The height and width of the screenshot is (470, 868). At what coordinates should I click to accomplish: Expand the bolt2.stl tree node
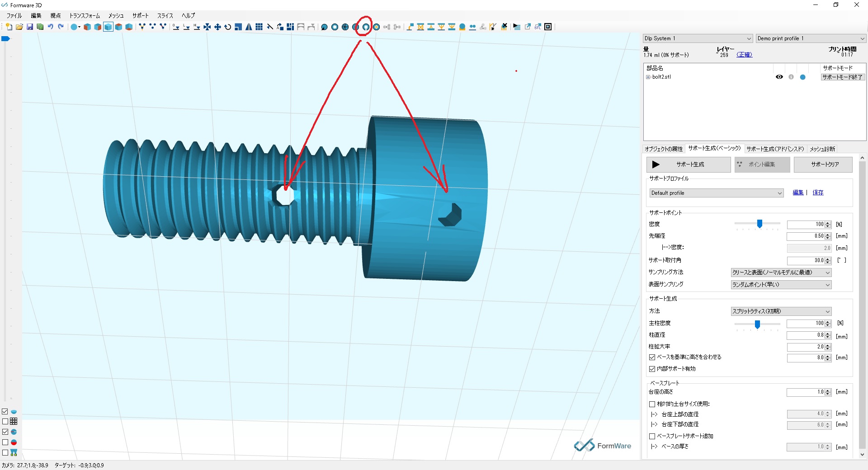[x=648, y=77]
